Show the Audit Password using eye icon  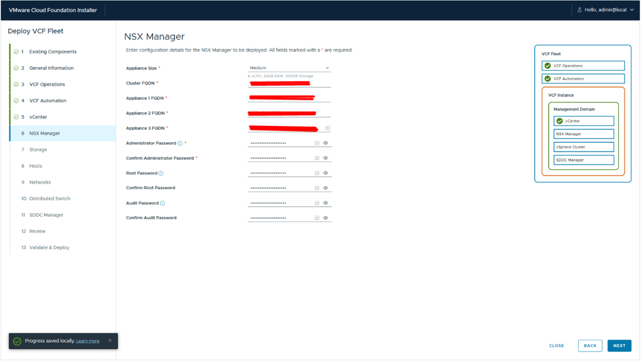tap(326, 203)
